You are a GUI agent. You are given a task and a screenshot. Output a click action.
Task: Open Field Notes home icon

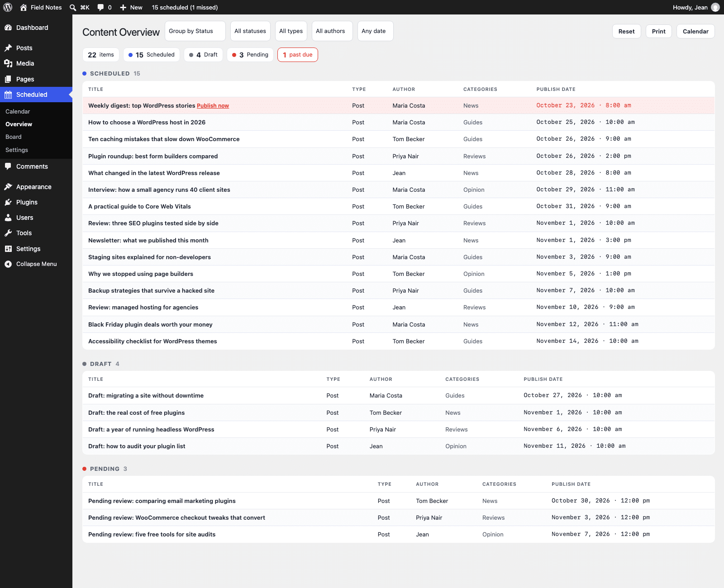point(24,7)
